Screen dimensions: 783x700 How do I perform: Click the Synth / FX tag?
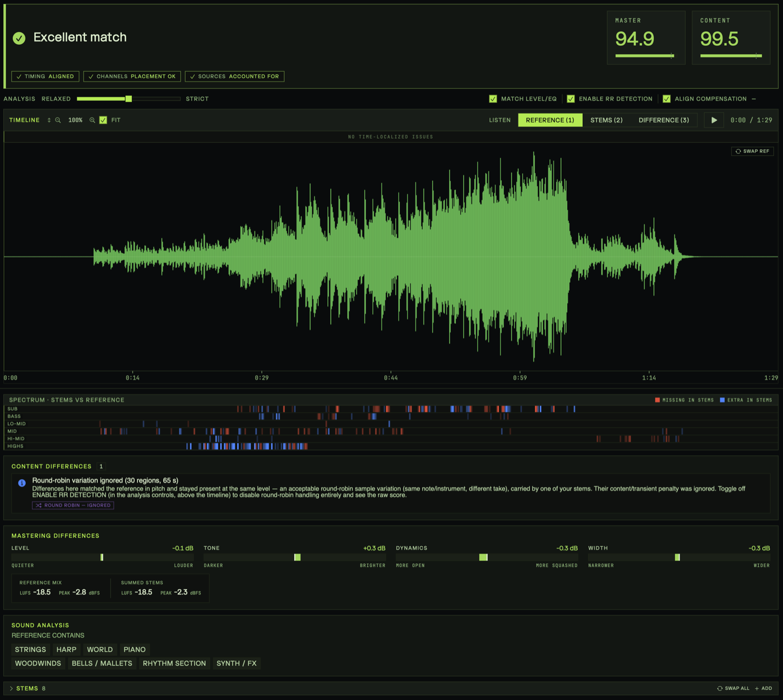(x=237, y=664)
